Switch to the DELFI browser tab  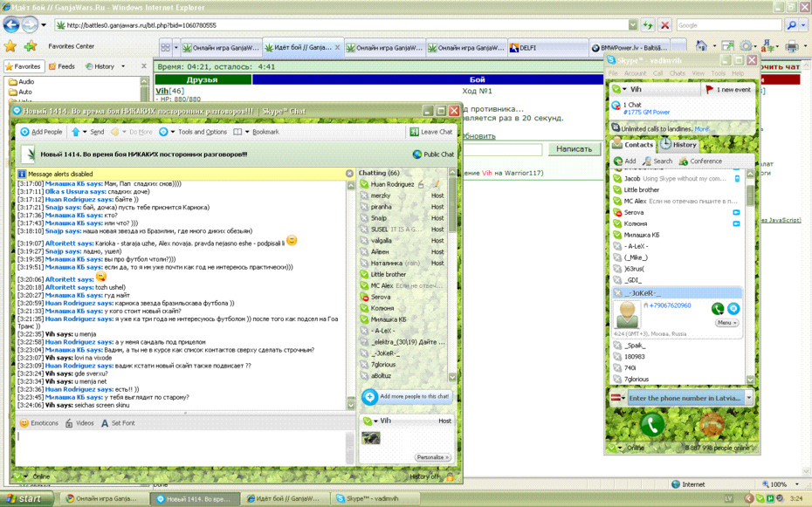(547, 48)
